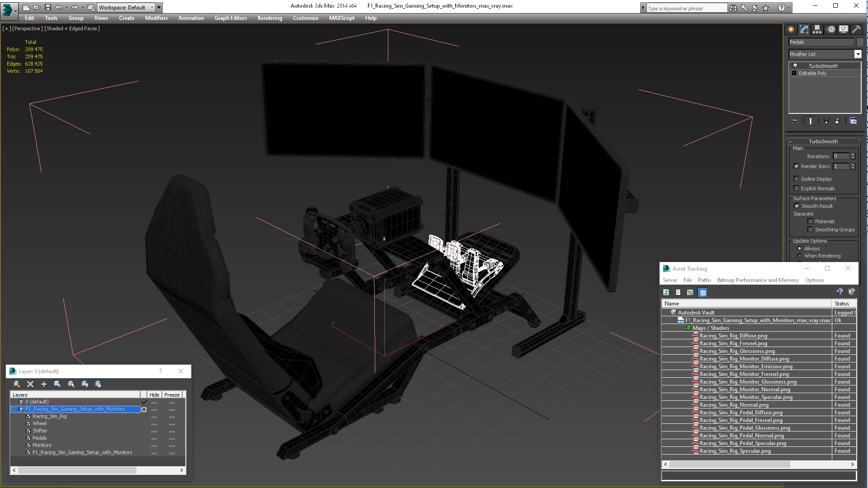Open the Utilities hammer tab
Image resolution: width=868 pixels, height=488 pixels.
tap(856, 29)
